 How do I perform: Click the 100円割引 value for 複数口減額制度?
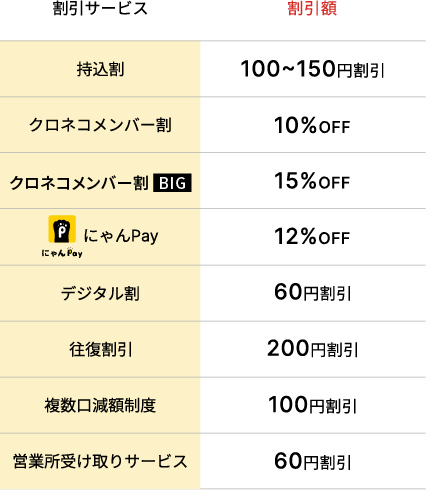click(x=313, y=404)
